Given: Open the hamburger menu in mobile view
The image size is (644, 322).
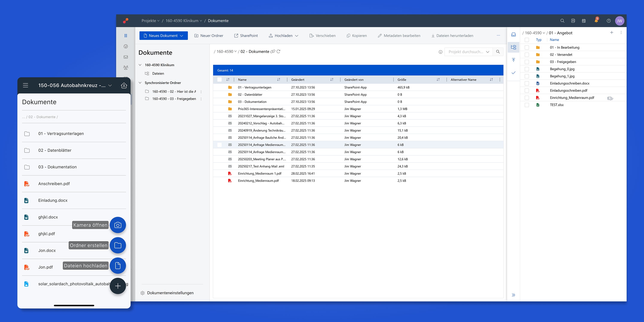Looking at the screenshot, I should tap(26, 85).
